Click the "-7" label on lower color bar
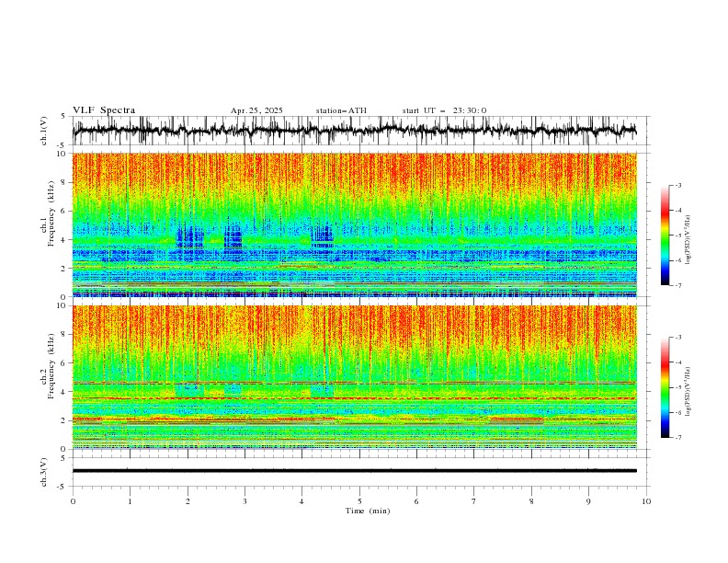 tap(677, 438)
